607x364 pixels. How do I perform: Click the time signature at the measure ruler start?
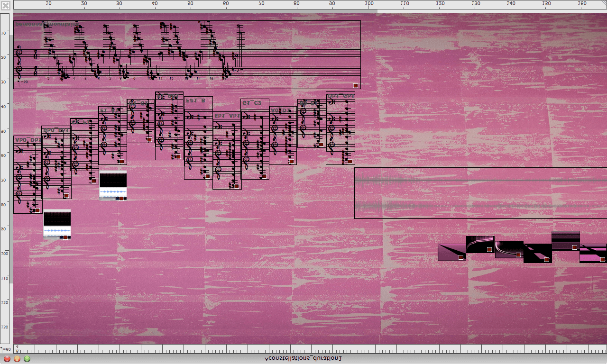click(17, 349)
